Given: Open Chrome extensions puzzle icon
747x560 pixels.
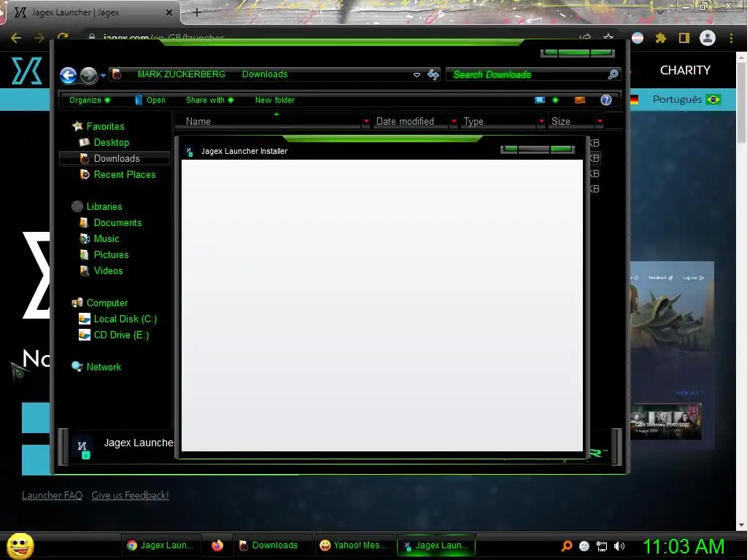Looking at the screenshot, I should point(661,38).
